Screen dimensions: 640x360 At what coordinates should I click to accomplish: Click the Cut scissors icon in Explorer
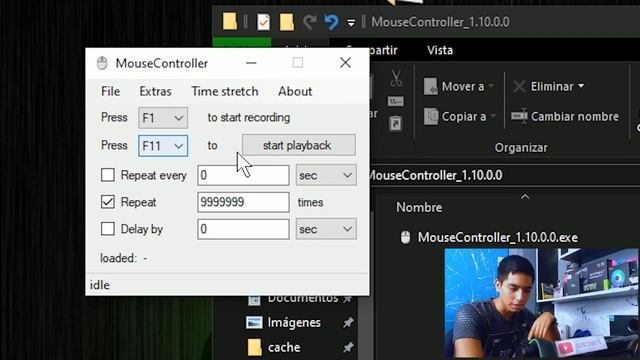pyautogui.click(x=396, y=78)
